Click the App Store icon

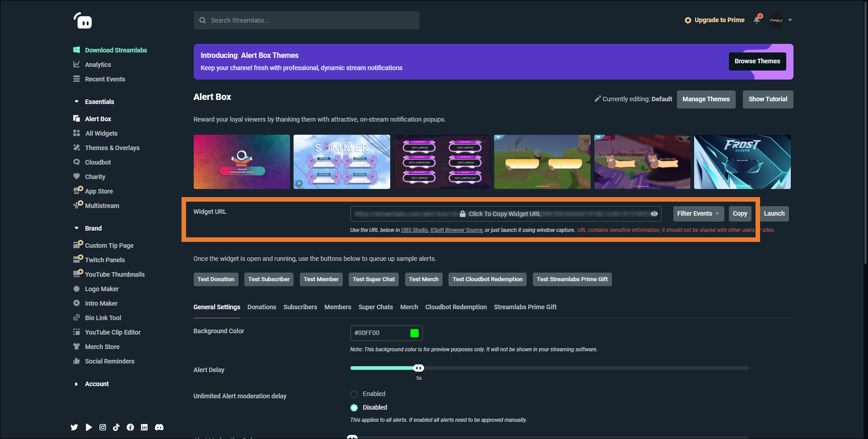[x=78, y=190]
